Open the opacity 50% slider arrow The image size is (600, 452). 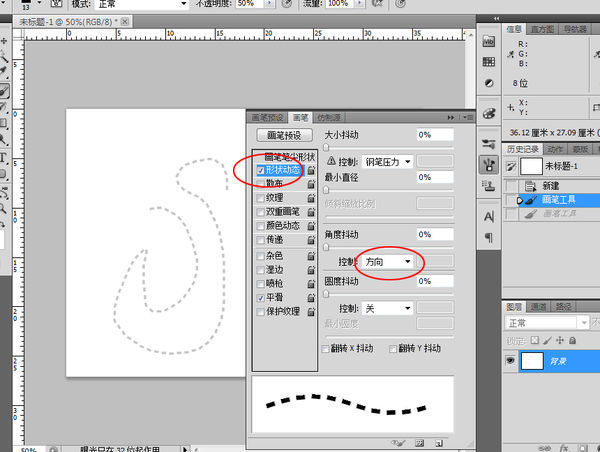click(269, 3)
